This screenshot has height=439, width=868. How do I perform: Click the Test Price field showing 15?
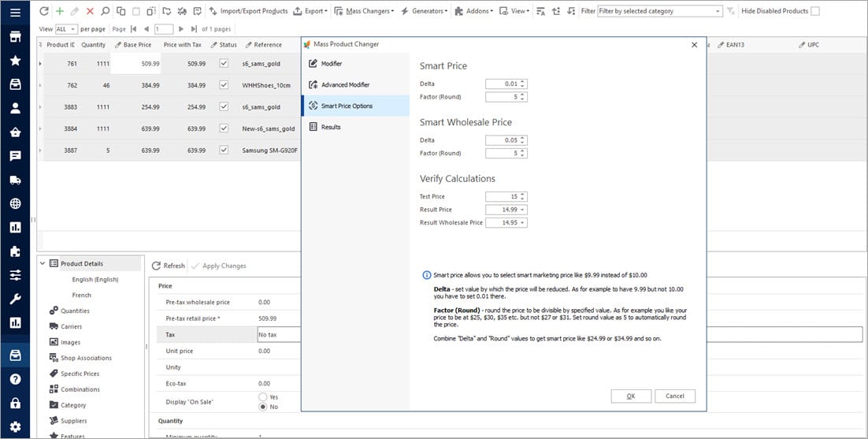click(506, 196)
